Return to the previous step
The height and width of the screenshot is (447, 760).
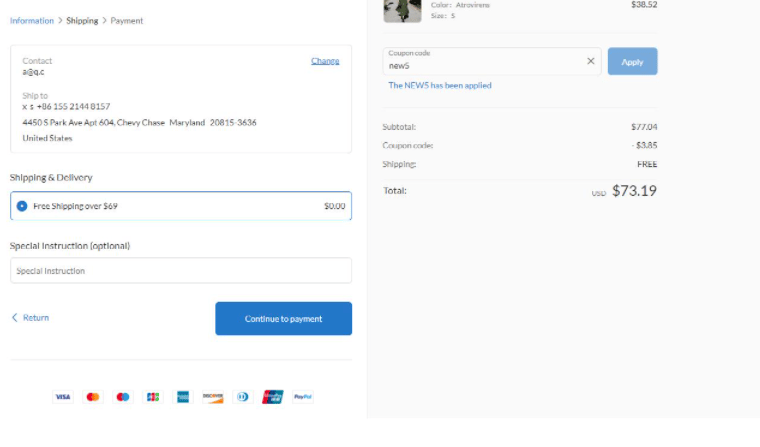(x=31, y=318)
